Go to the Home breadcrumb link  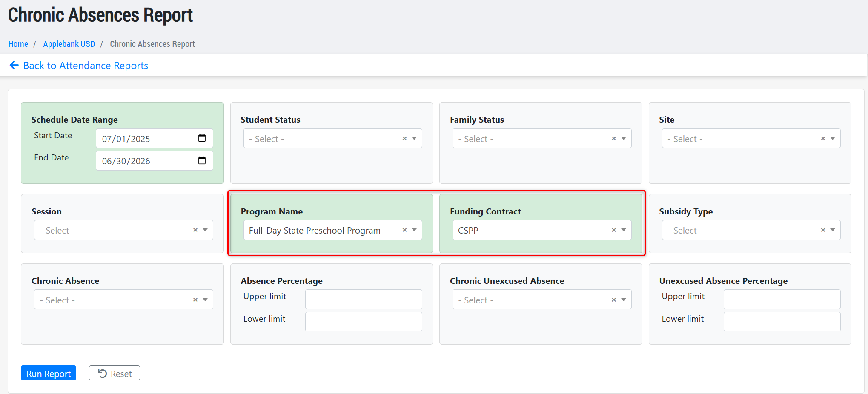[x=18, y=44]
